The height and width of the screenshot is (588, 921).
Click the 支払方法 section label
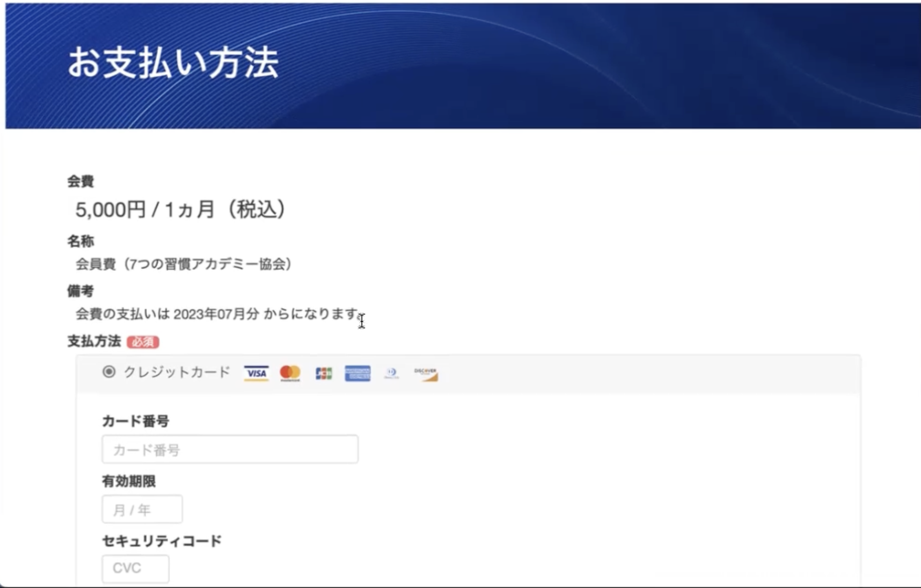(94, 341)
